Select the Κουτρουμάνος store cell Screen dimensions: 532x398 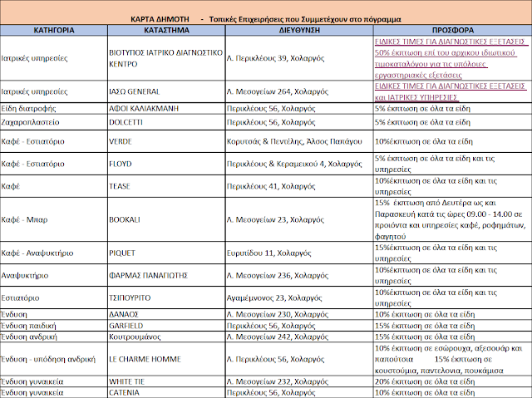coord(166,337)
